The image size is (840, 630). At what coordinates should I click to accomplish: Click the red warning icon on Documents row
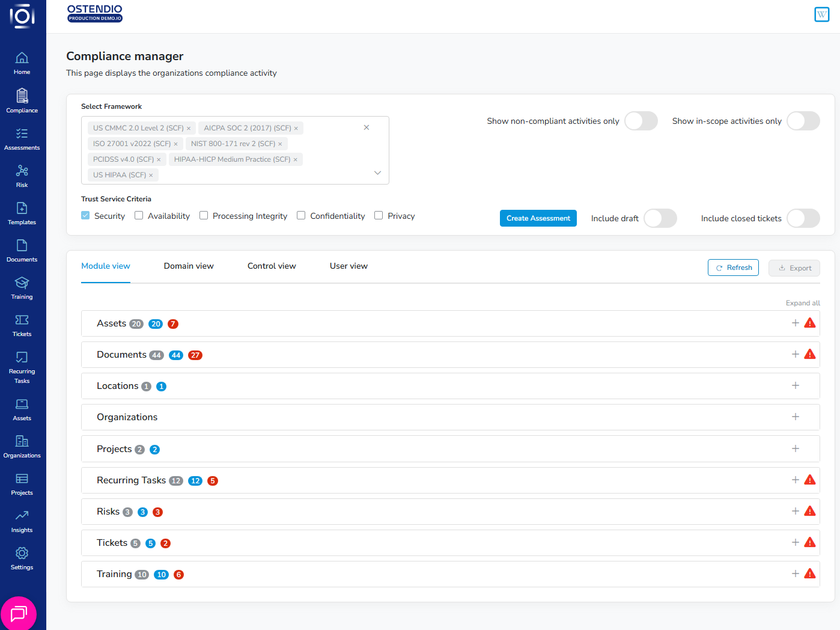coord(810,354)
